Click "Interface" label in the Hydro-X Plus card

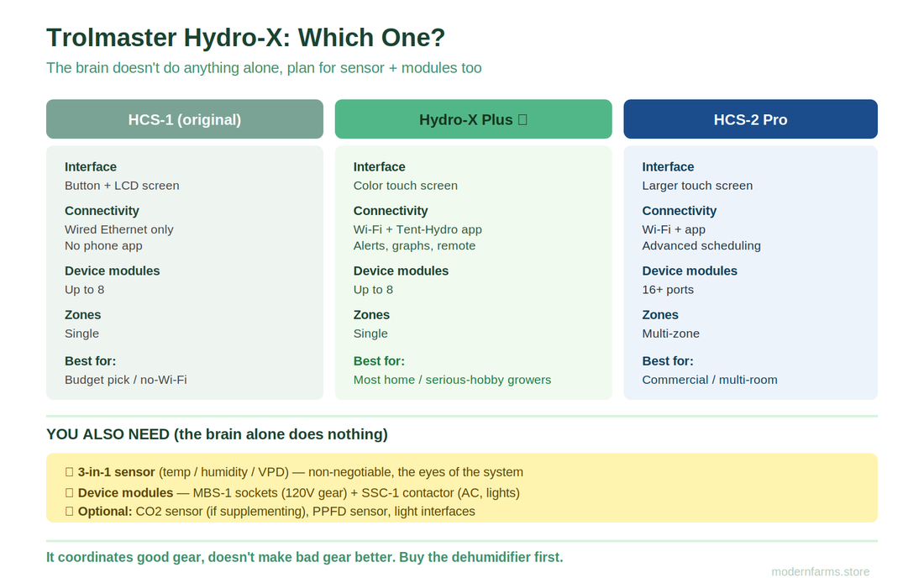coord(380,166)
